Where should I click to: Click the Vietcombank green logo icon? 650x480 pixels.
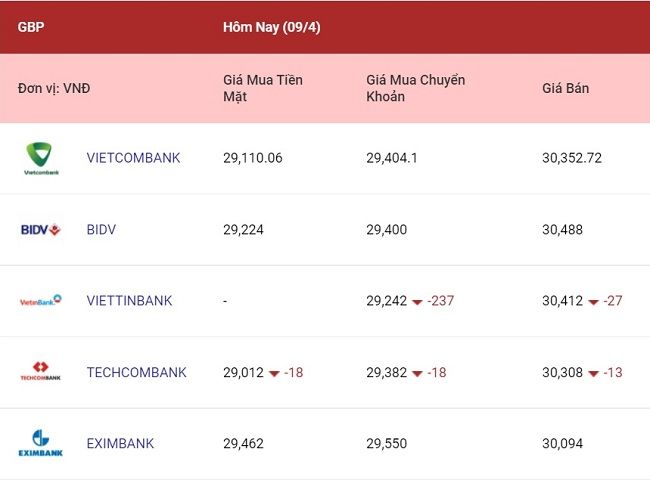point(41,158)
